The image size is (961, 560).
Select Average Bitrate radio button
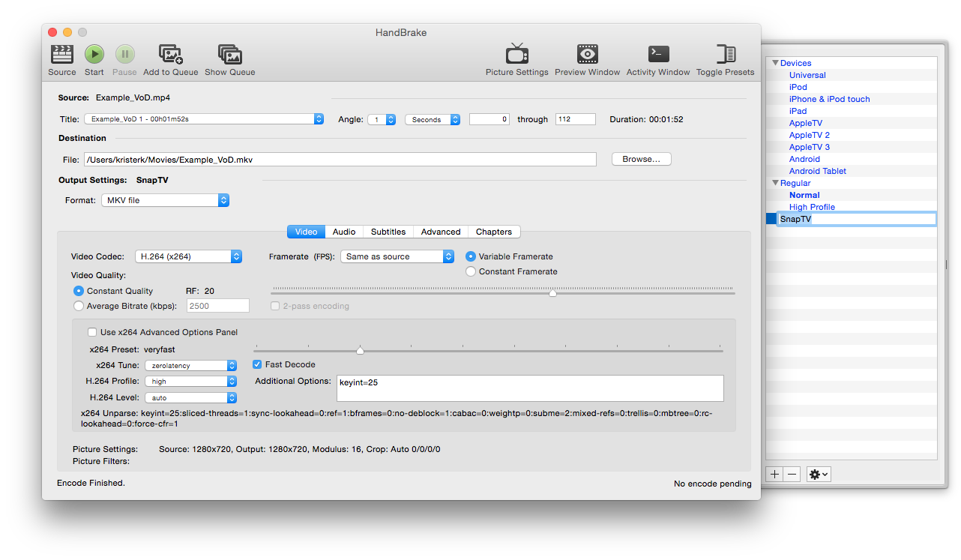[79, 306]
